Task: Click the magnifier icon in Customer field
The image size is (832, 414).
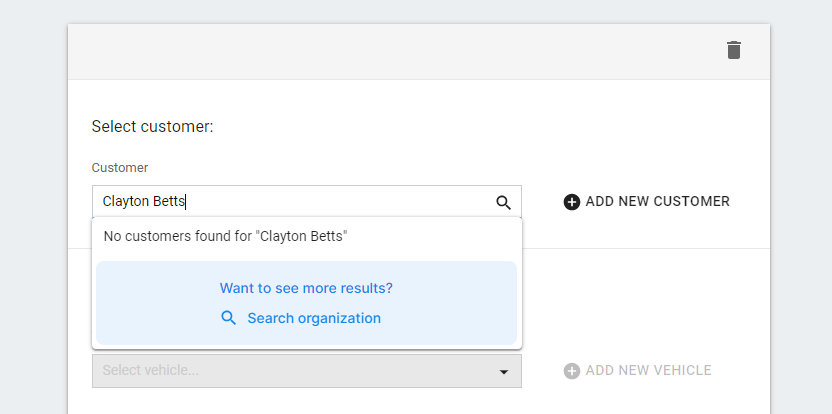Action: click(503, 202)
